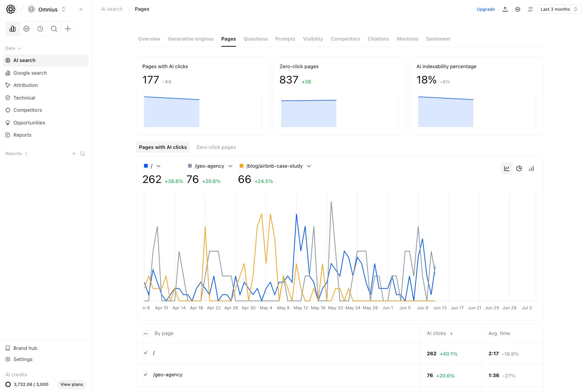Click the Pages with AI clicks mini chart
Viewport: 588px width, 392px height.
point(203,111)
